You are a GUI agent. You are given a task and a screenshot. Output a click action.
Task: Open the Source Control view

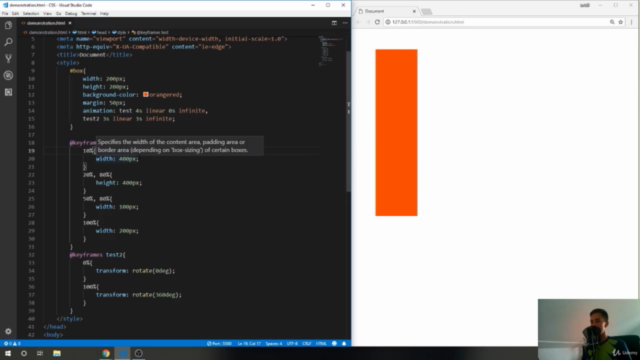8,59
